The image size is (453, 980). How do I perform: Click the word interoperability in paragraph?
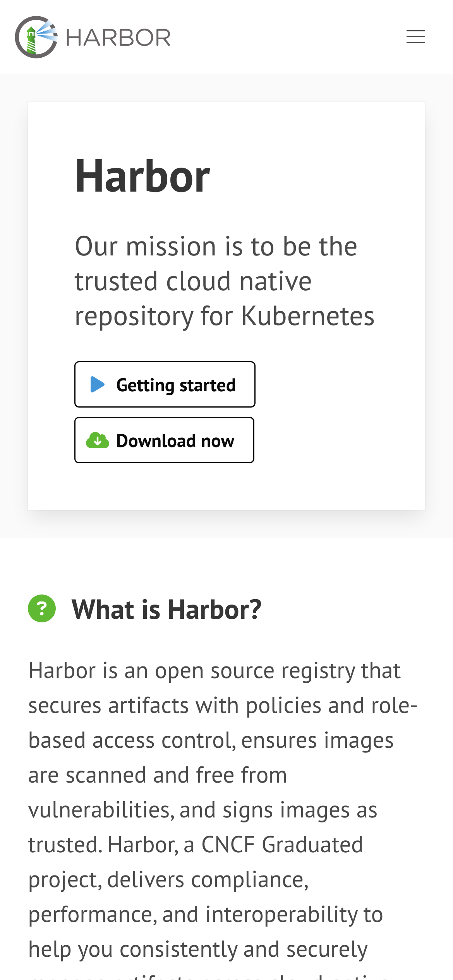(281, 915)
